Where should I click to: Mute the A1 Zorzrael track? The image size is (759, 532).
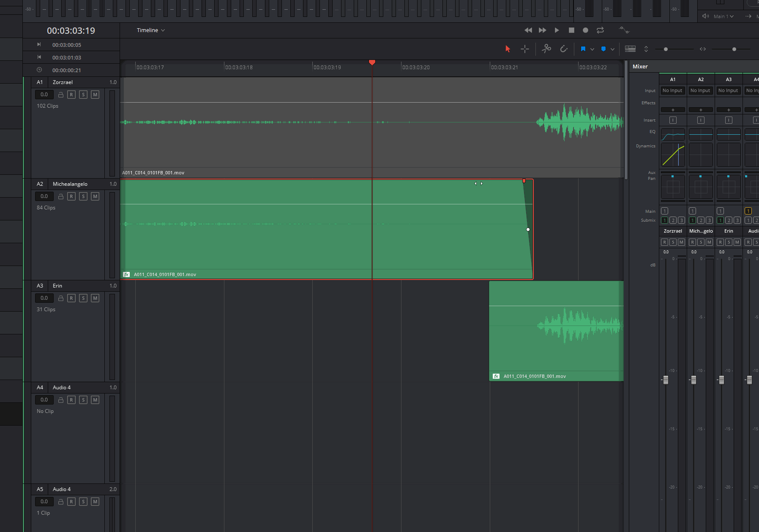point(95,95)
